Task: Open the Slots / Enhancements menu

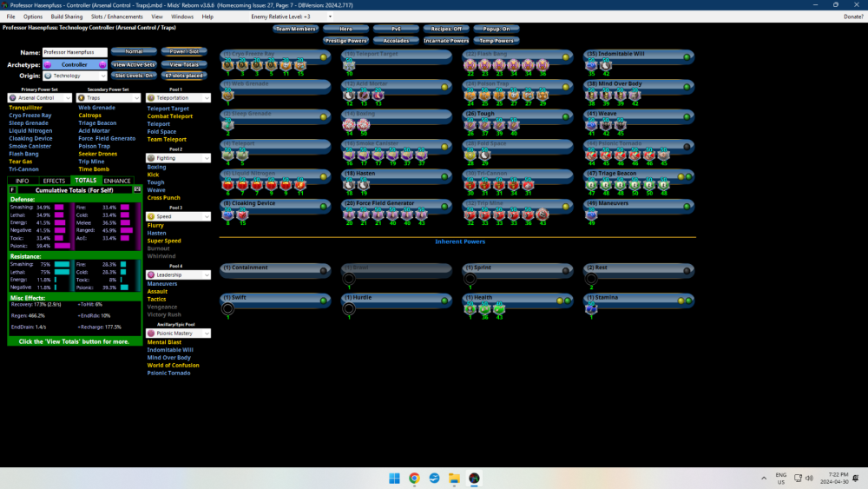Action: (x=117, y=17)
